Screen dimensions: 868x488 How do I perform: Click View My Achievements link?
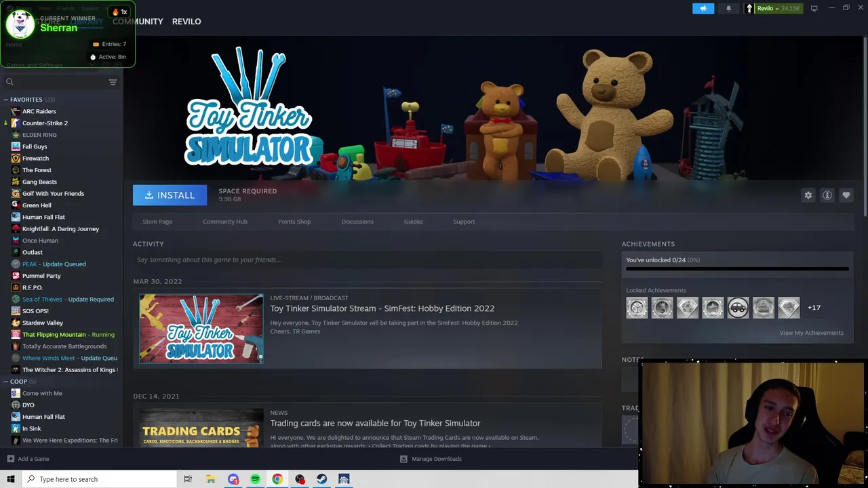click(x=811, y=333)
